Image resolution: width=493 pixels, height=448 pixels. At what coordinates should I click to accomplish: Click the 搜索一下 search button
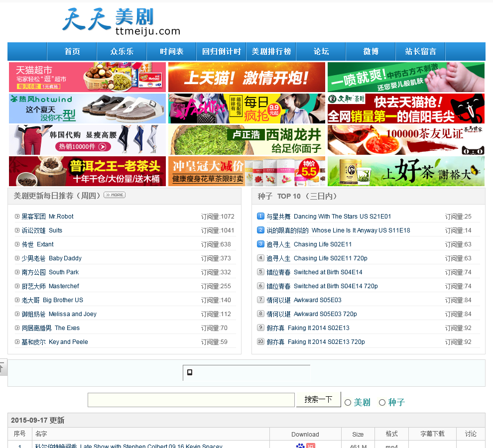(x=318, y=399)
